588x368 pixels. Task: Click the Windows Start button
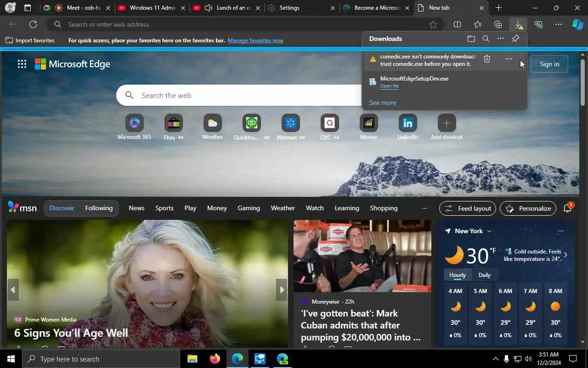point(11,359)
